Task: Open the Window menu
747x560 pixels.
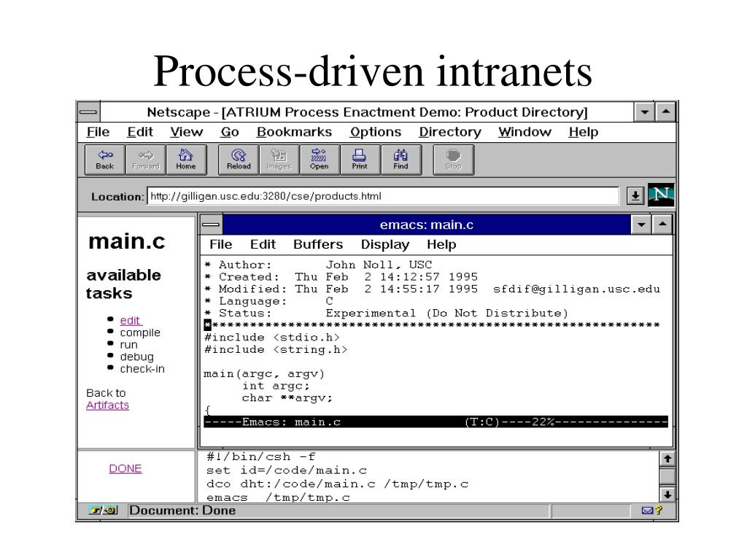Action: click(x=525, y=132)
